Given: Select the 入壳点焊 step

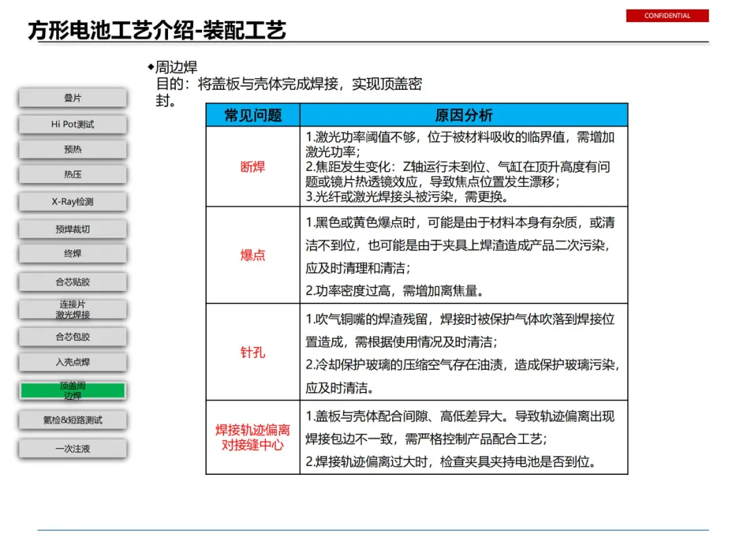Looking at the screenshot, I should point(73,362).
